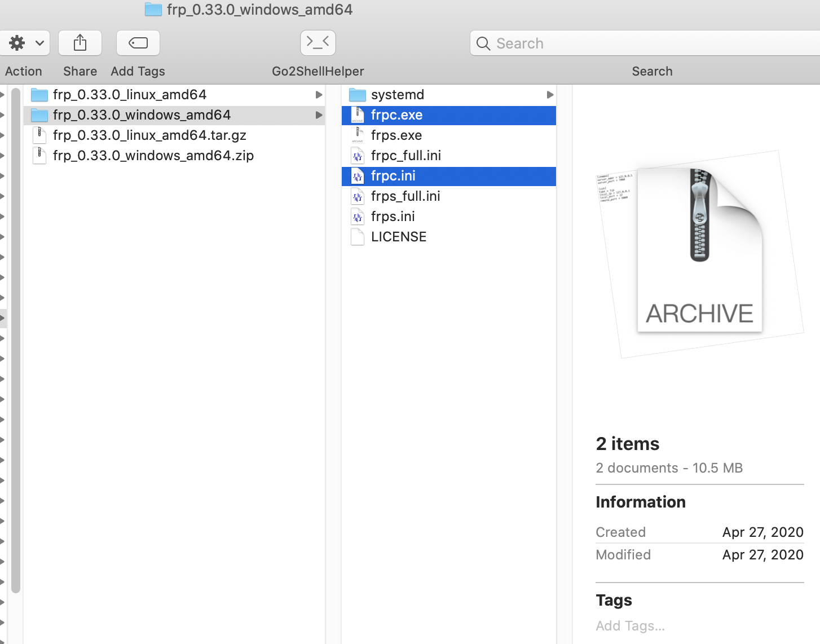The width and height of the screenshot is (820, 644).
Task: Click the frpc.exe file icon
Action: point(358,115)
